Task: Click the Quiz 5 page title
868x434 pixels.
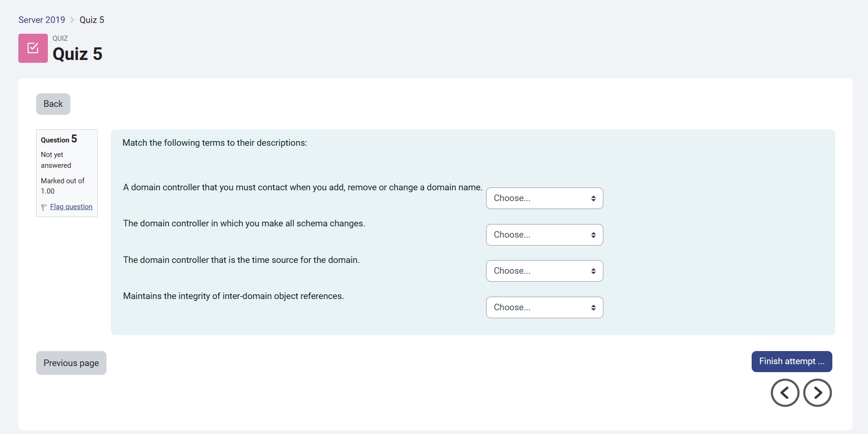Action: [77, 53]
